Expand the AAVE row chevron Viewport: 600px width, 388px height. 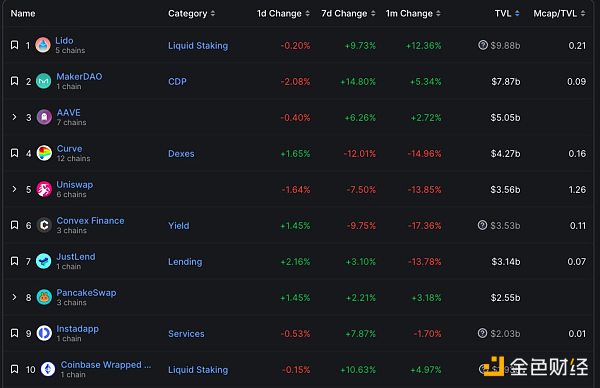coord(14,117)
